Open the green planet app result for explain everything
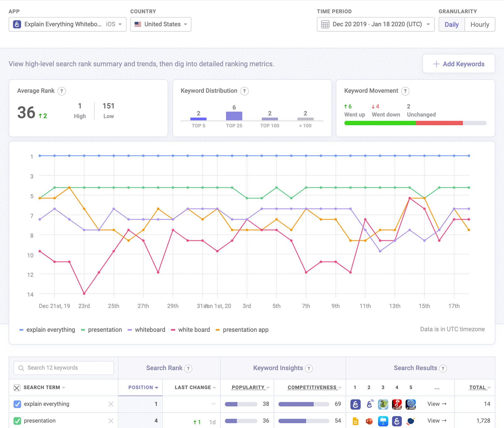This screenshot has width=504, height=428. coord(383,404)
